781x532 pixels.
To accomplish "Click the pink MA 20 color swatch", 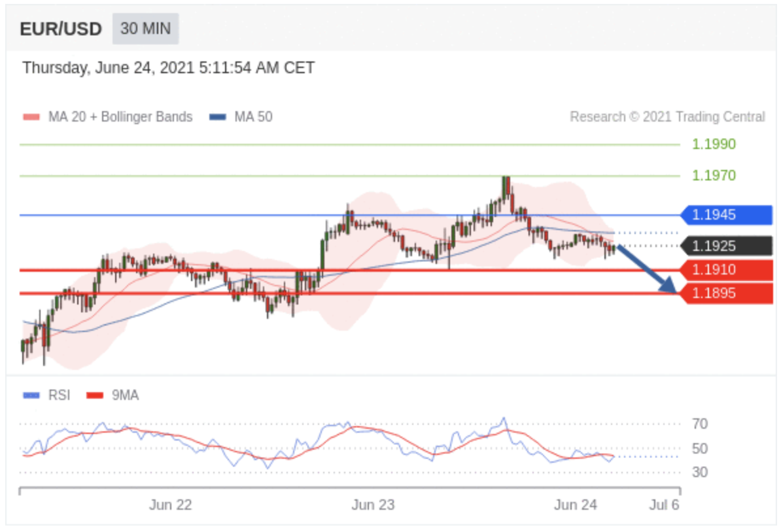I will 31,118.
